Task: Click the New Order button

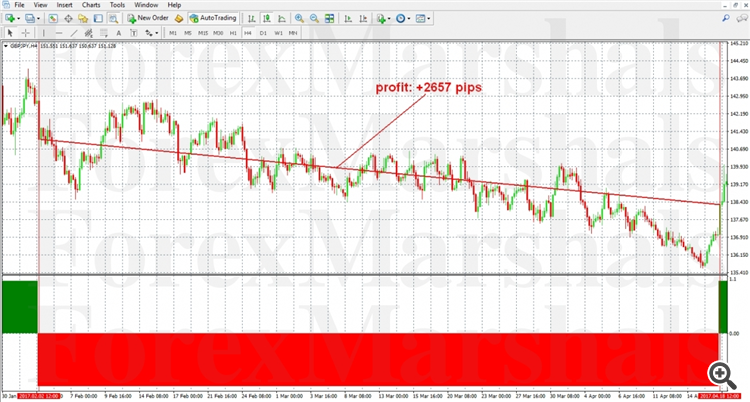Action: tap(148, 18)
